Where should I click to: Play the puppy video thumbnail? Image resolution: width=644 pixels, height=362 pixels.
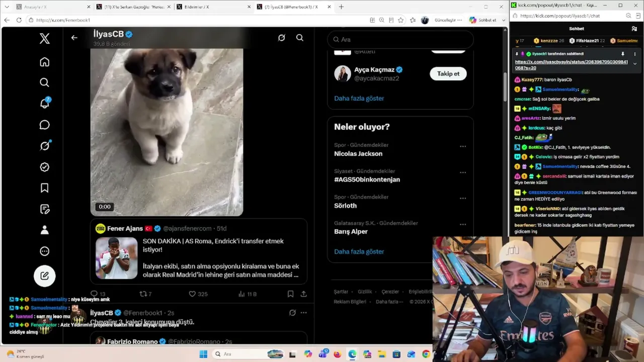[x=167, y=132]
